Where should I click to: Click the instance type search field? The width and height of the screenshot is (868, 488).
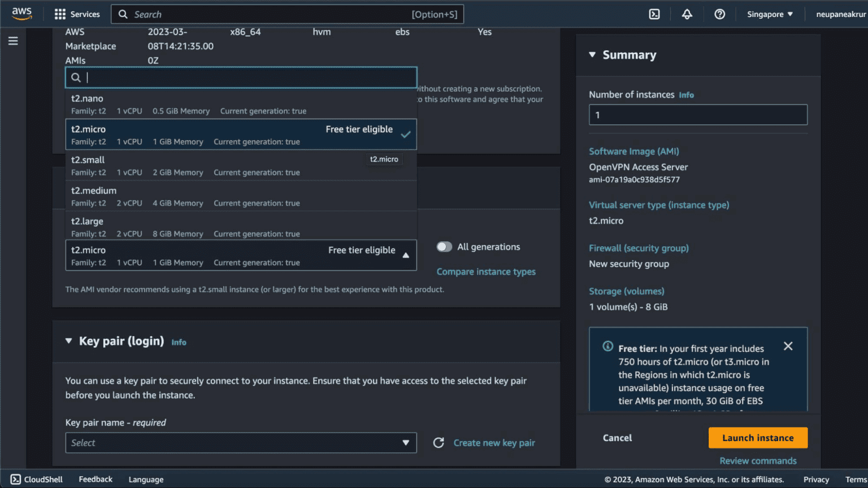(x=249, y=77)
